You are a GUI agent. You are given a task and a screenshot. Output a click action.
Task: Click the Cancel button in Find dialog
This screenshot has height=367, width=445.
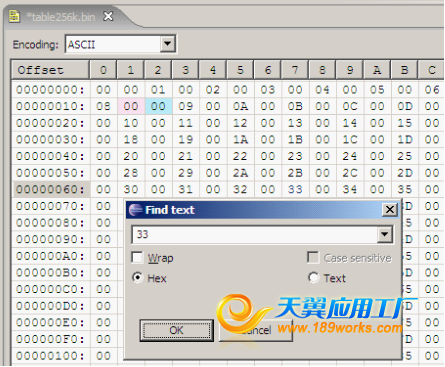(x=256, y=330)
